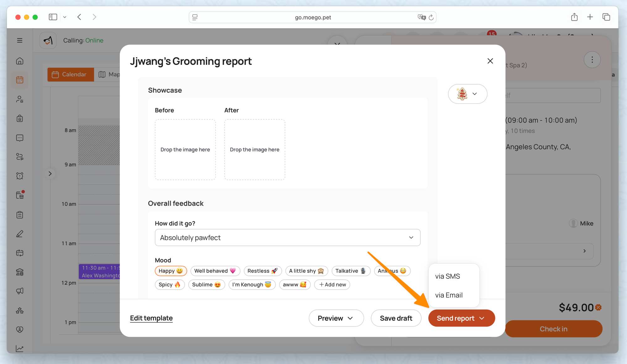This screenshot has height=364, width=627.
Task: Click the Before image drop zone
Action: 185,150
